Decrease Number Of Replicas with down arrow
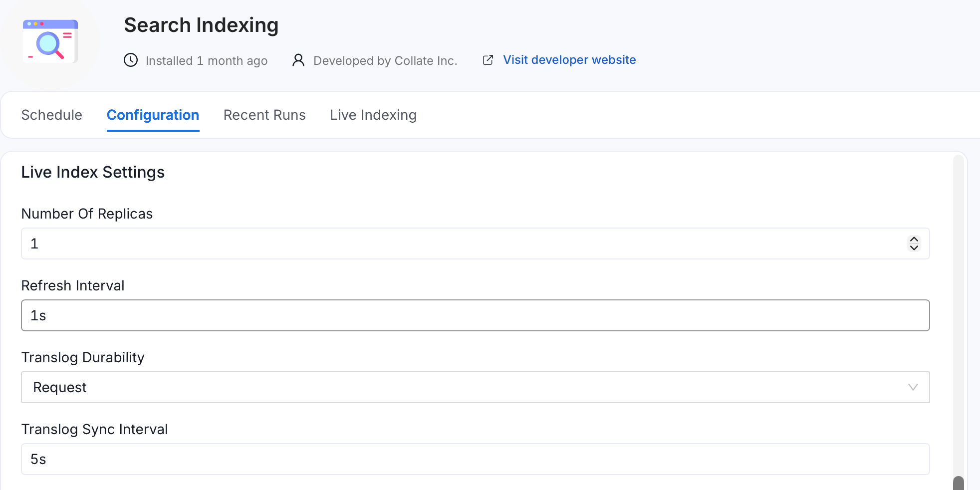Screen dimensions: 980x490 pos(914,247)
